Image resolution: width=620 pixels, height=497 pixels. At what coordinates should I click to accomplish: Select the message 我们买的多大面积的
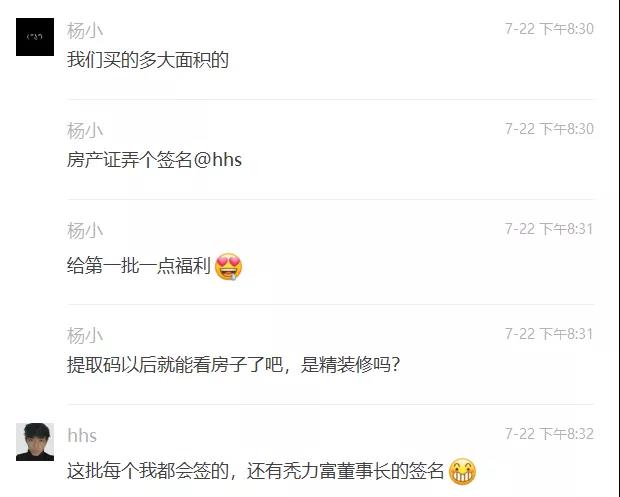tap(148, 60)
